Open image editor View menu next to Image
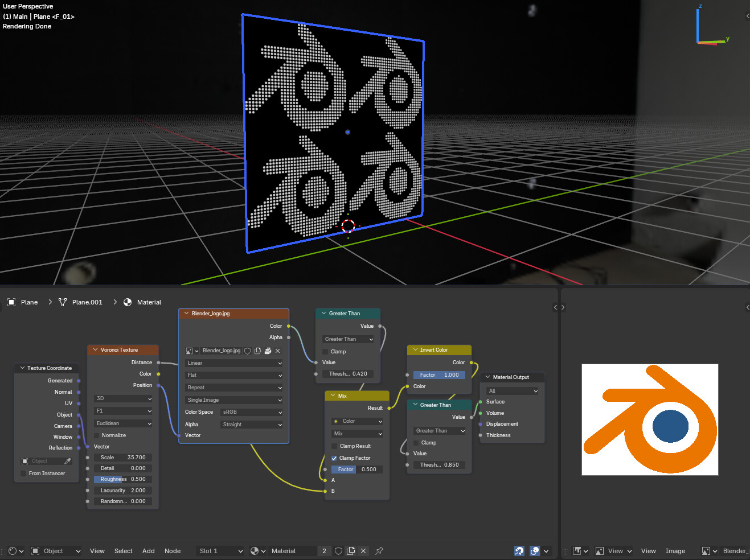Screen dimensions: 750x560 coord(649,551)
